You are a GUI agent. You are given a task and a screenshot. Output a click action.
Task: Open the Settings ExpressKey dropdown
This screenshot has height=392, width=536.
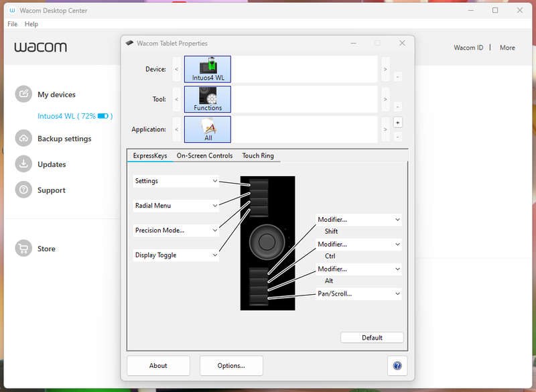click(176, 181)
